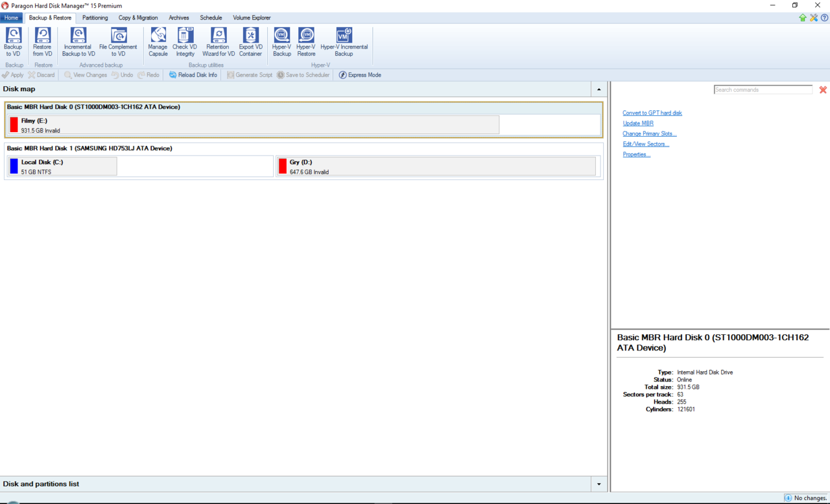Image resolution: width=830 pixels, height=504 pixels.
Task: Open View Changes
Action: (86, 75)
